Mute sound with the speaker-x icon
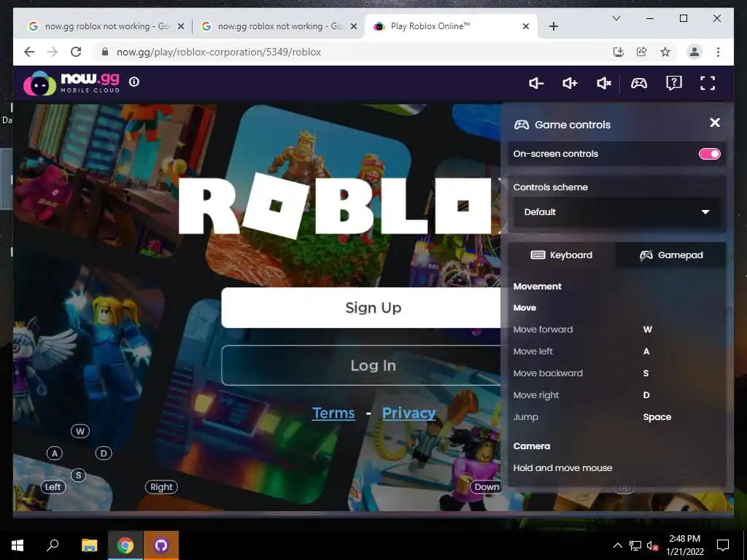The height and width of the screenshot is (560, 747). click(x=603, y=83)
